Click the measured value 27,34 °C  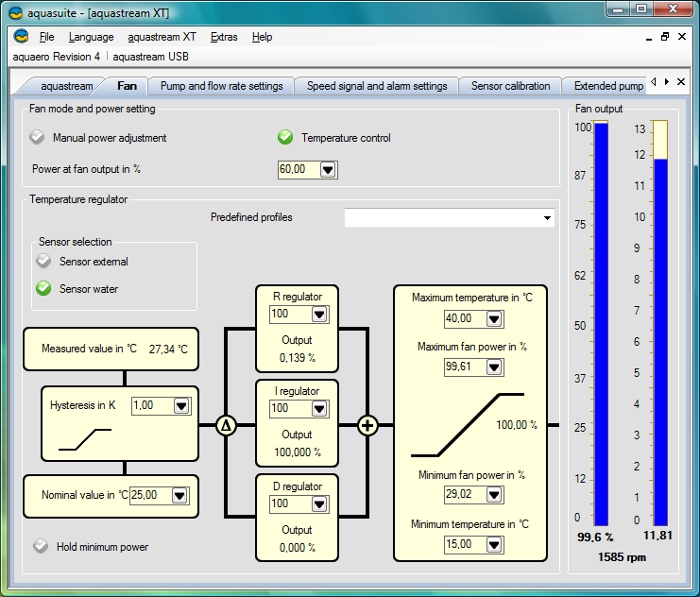[168, 350]
